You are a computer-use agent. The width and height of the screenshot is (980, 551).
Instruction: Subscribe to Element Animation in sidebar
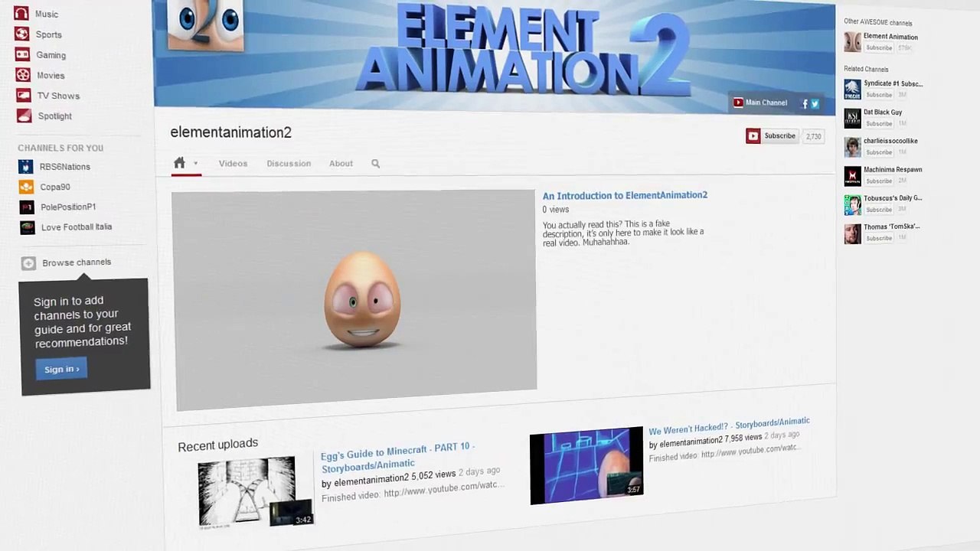click(x=879, y=48)
